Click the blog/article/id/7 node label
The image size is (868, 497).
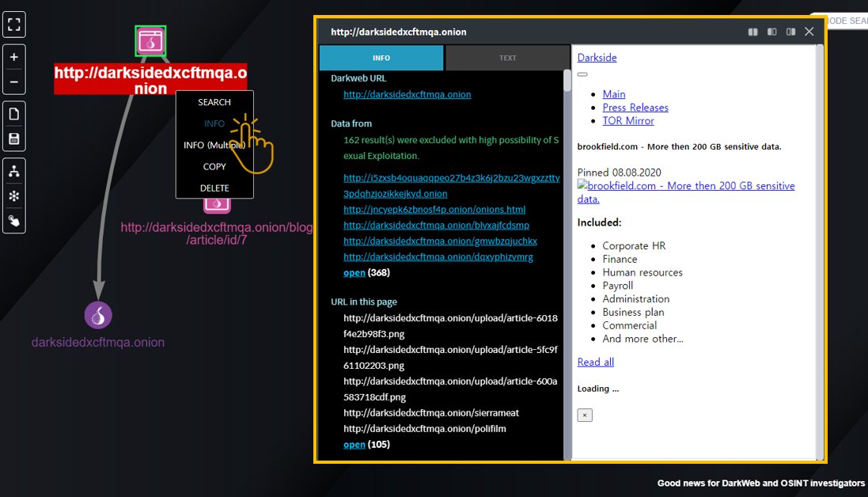coord(217,233)
